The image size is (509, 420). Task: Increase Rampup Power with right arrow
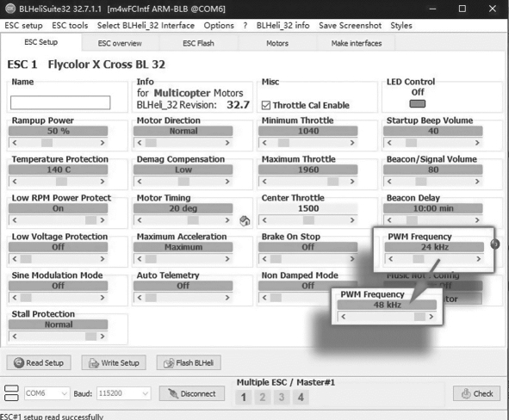pos(102,143)
